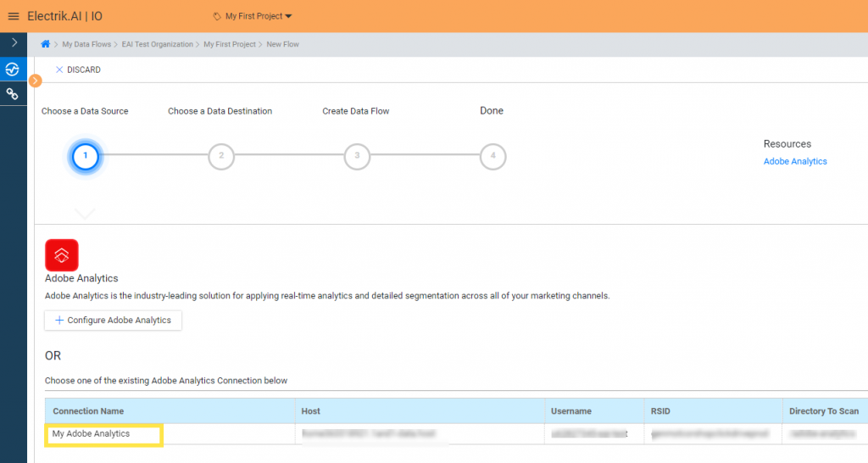Click Create Data Flow label
868x463 pixels.
click(355, 111)
